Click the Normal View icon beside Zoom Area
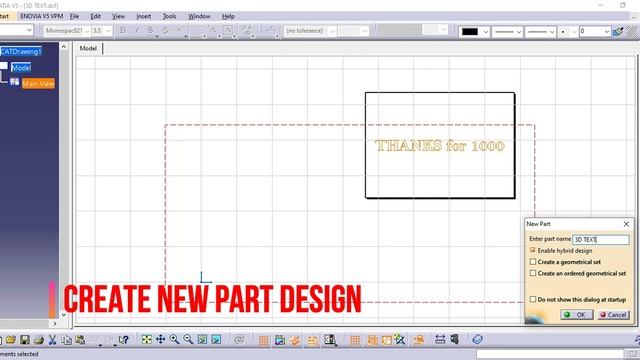640x360 pixels. pyautogui.click(x=216, y=339)
